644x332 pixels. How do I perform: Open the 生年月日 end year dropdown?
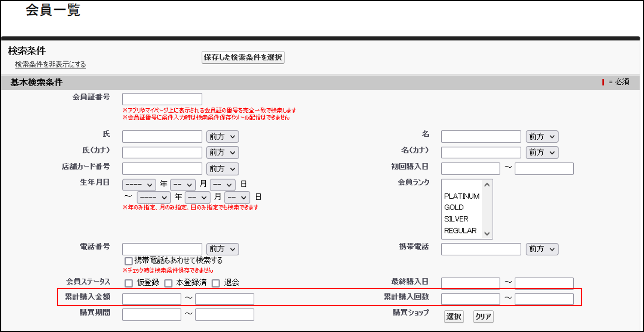[x=154, y=197]
